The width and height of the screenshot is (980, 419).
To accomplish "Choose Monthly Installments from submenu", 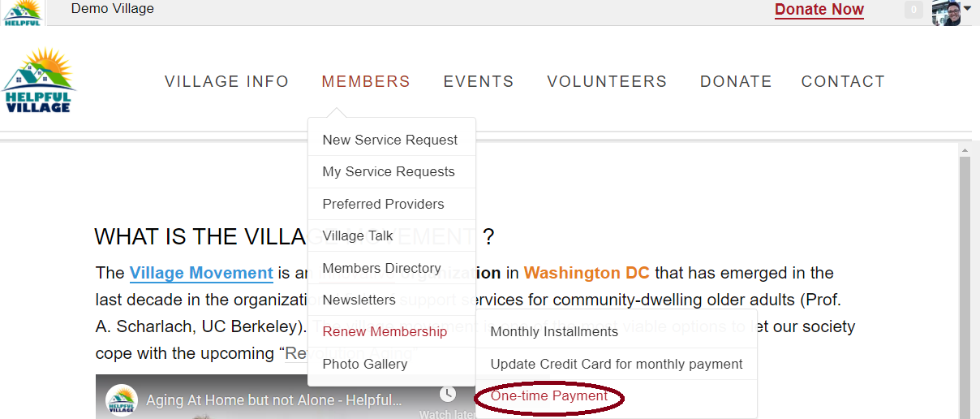I will tap(554, 331).
